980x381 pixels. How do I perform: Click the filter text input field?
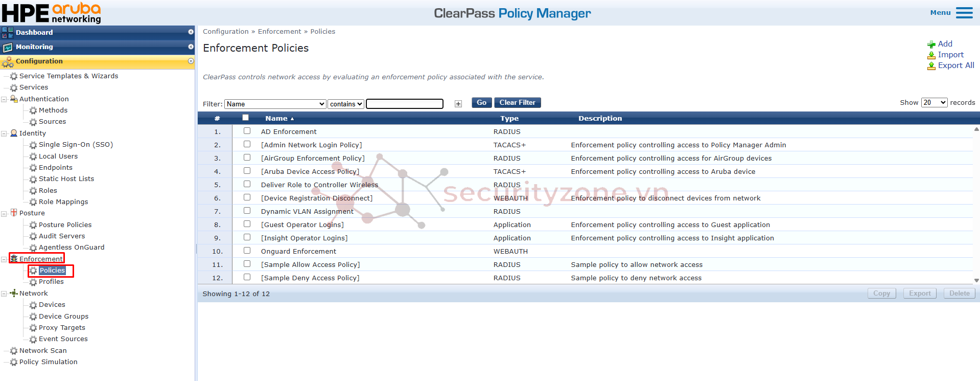pyautogui.click(x=405, y=104)
